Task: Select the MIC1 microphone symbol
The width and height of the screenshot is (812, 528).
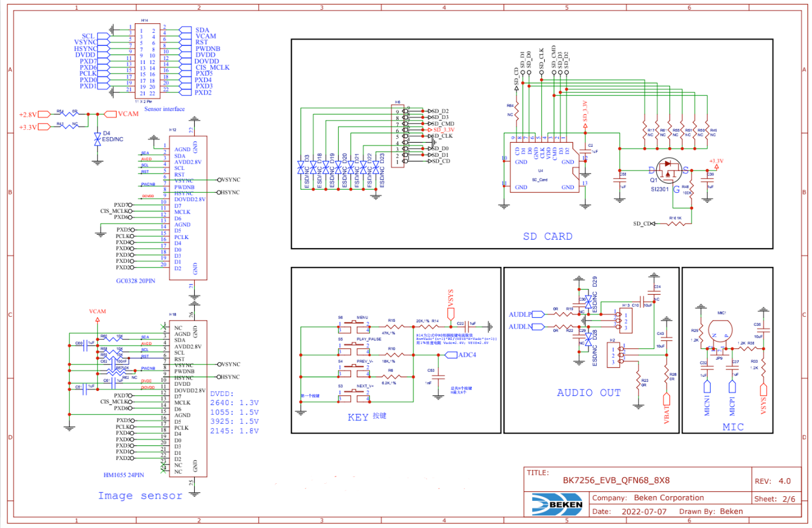Action: click(x=720, y=332)
